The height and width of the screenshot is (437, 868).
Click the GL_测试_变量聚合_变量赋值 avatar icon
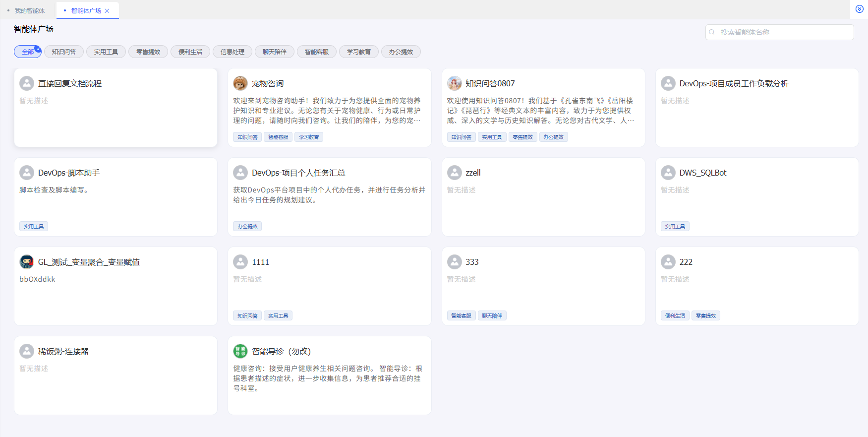27,262
